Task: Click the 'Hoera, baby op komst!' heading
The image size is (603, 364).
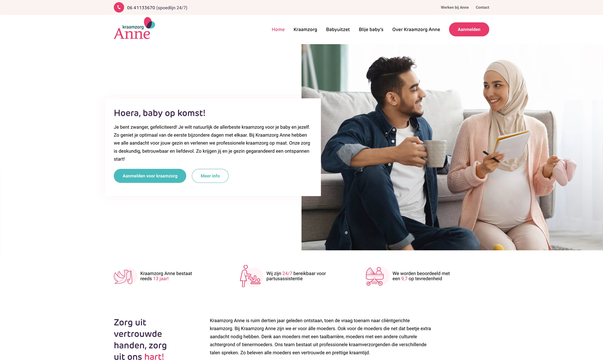Action: pyautogui.click(x=160, y=113)
